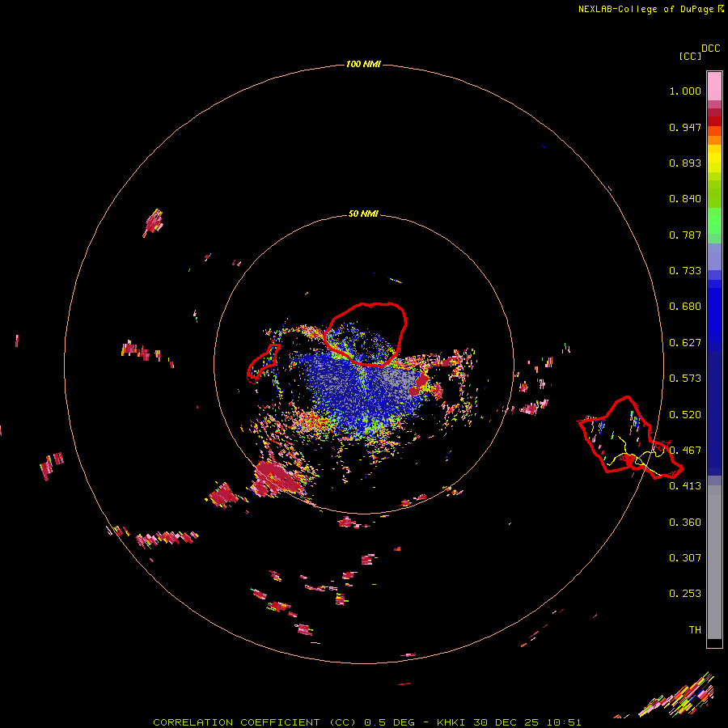Image resolution: width=728 pixels, height=728 pixels.
Task: Select the 0.947 scale value
Action: (685, 127)
